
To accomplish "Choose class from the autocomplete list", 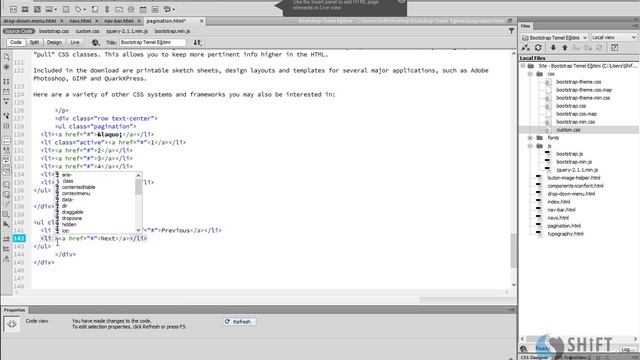I will pos(68,181).
